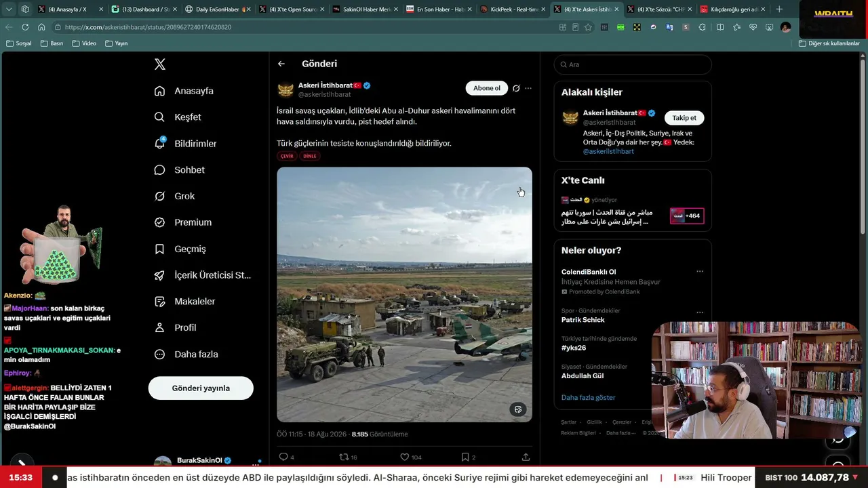Click the image edit icon on photo corner
This screenshot has height=488, width=868.
[x=518, y=409]
